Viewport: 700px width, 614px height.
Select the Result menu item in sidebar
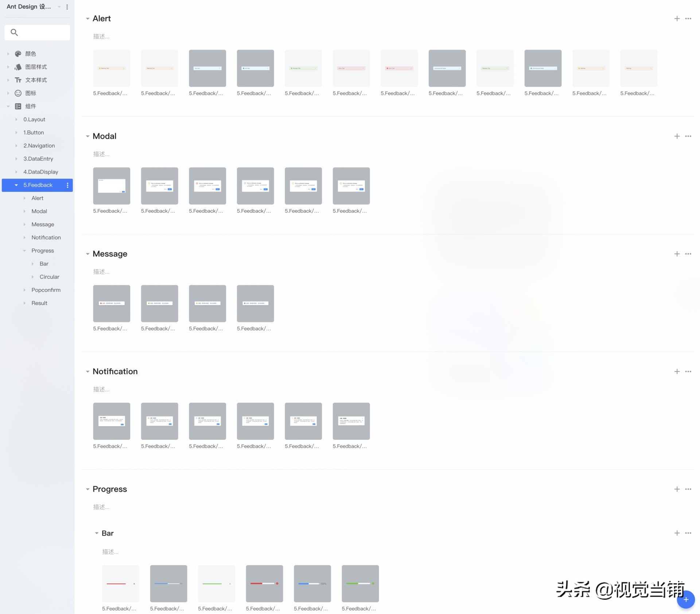pos(39,303)
